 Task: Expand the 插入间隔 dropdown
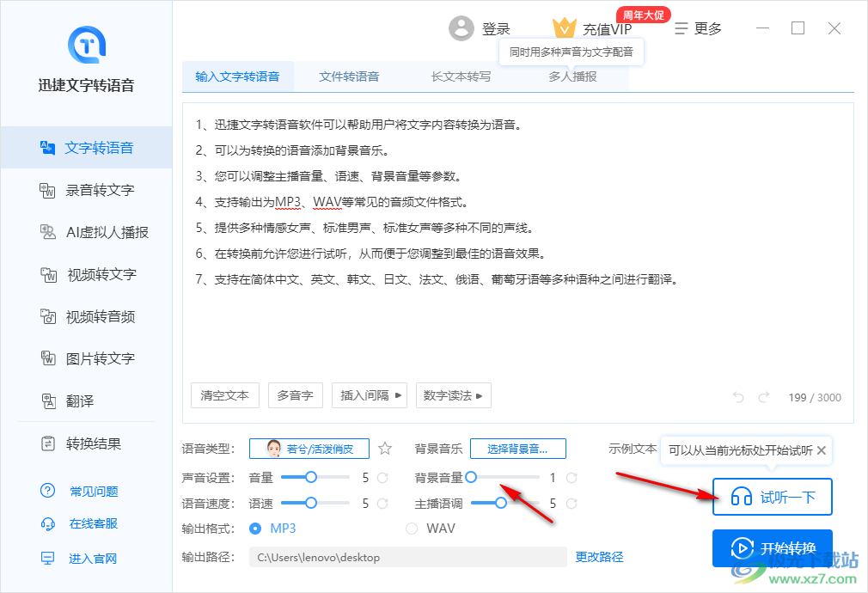pos(369,395)
